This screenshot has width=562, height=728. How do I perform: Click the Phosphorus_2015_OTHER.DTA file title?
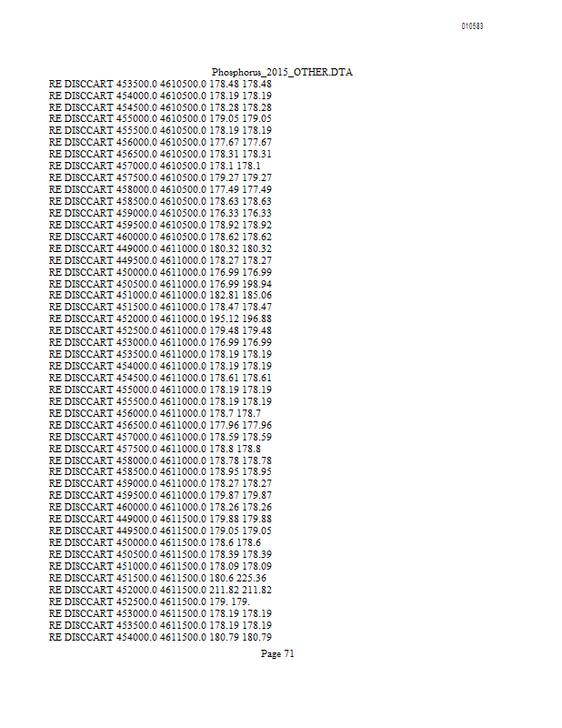pos(282,72)
